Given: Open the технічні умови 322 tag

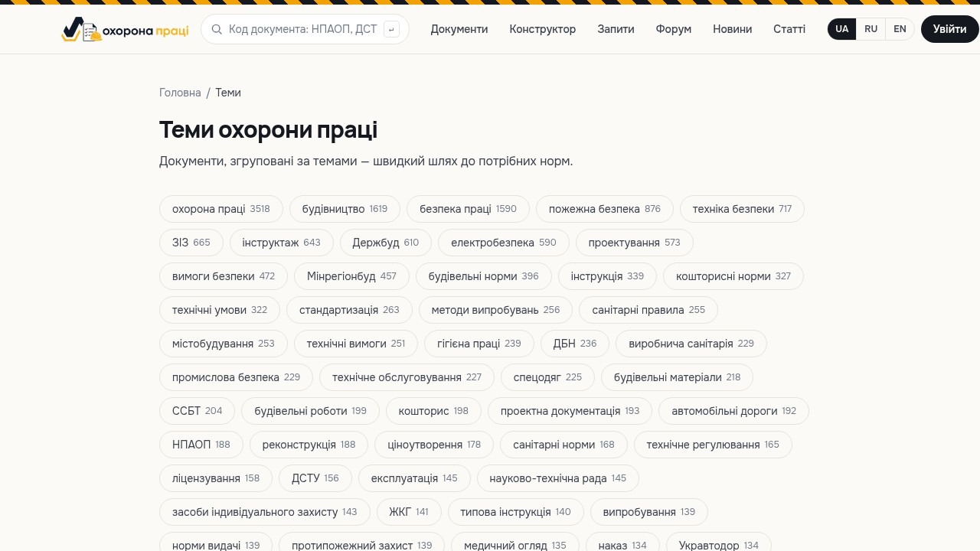Looking at the screenshot, I should pyautogui.click(x=220, y=310).
